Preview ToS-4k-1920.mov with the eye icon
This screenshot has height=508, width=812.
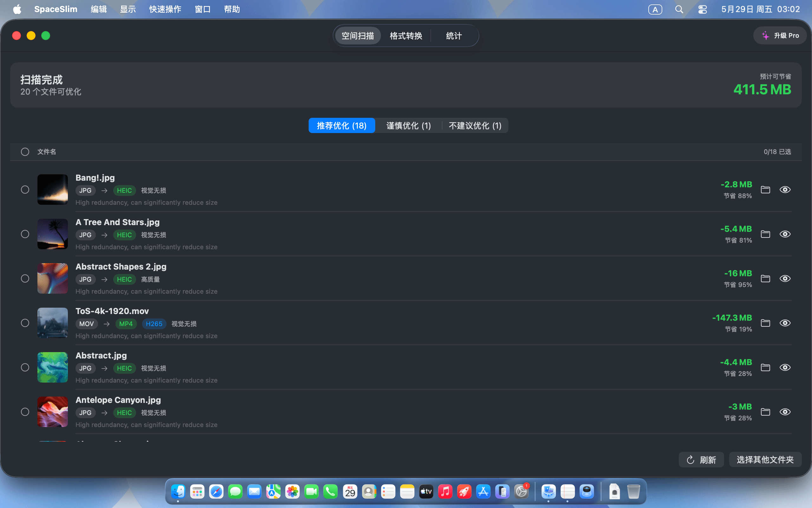[x=785, y=323]
